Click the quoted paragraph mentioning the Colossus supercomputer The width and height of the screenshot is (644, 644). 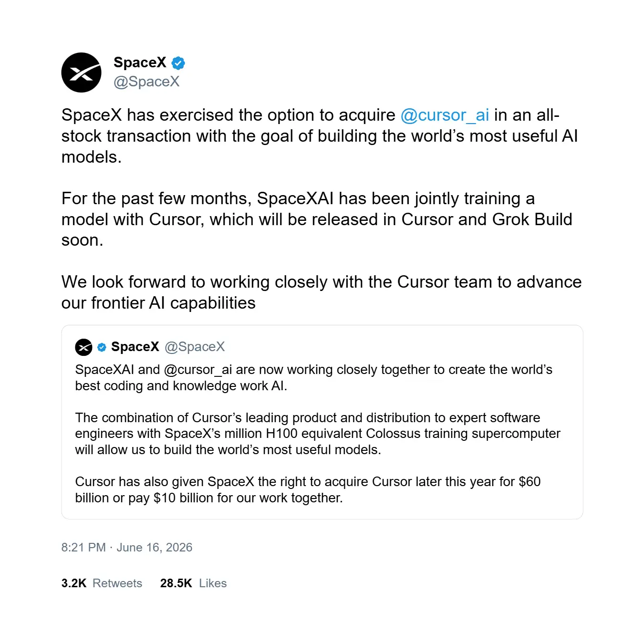pyautogui.click(x=317, y=434)
